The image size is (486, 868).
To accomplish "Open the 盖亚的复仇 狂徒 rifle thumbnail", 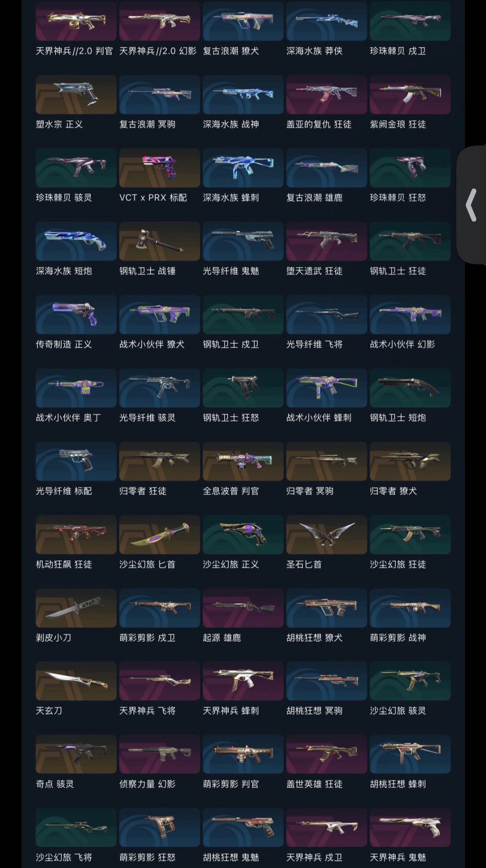I will pyautogui.click(x=326, y=94).
